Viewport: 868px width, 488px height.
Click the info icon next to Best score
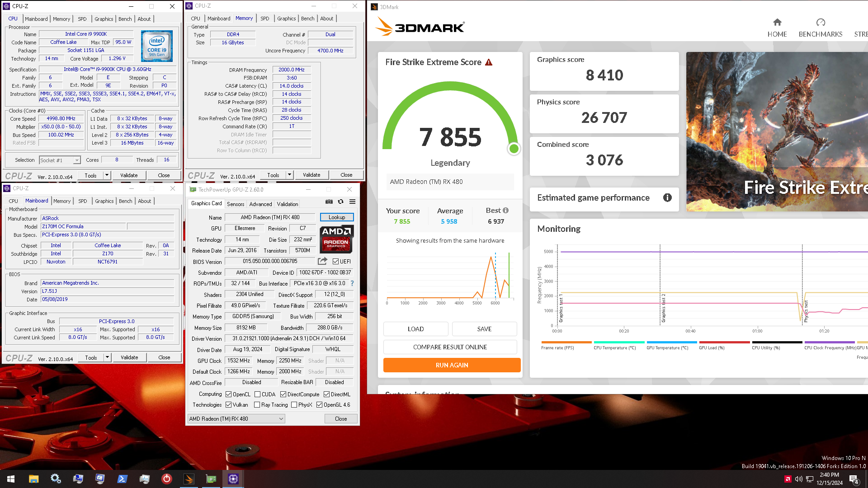(506, 211)
